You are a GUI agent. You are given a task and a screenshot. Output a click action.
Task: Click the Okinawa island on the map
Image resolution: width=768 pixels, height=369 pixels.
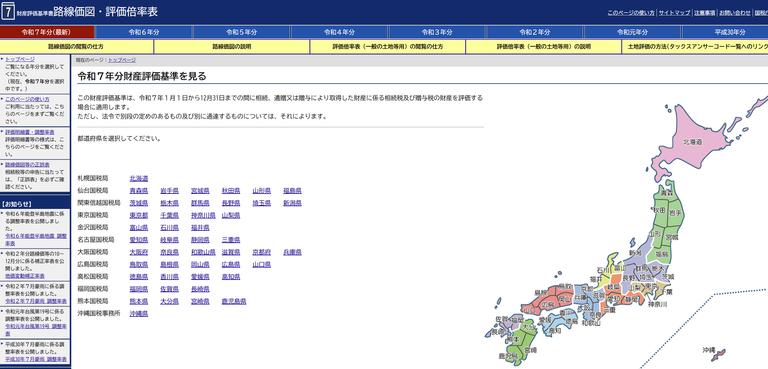719,354
